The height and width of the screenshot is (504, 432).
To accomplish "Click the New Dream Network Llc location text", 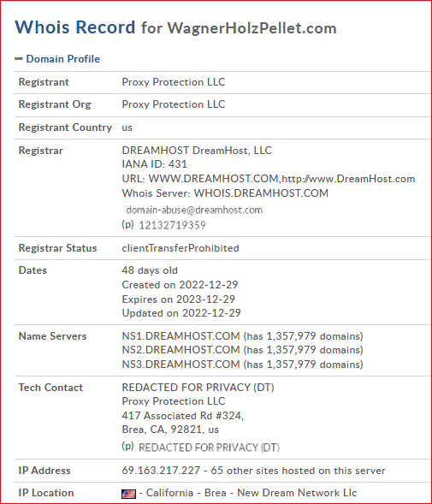I will 297,493.
